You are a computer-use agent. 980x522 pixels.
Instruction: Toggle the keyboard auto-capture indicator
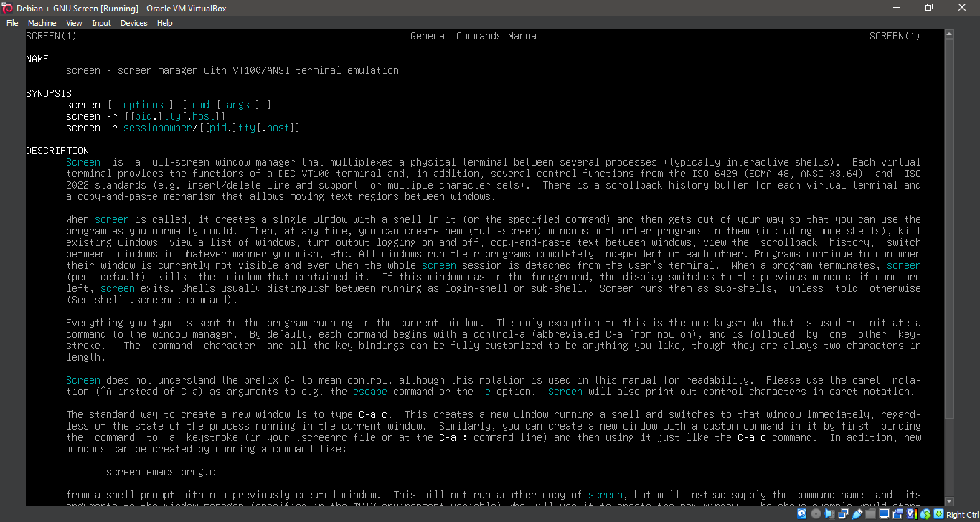pos(938,514)
